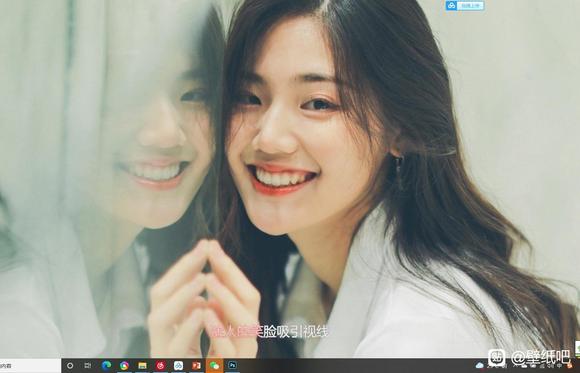
Task: Click the Baidu Netdisk floating upload widget
Action: point(465,6)
